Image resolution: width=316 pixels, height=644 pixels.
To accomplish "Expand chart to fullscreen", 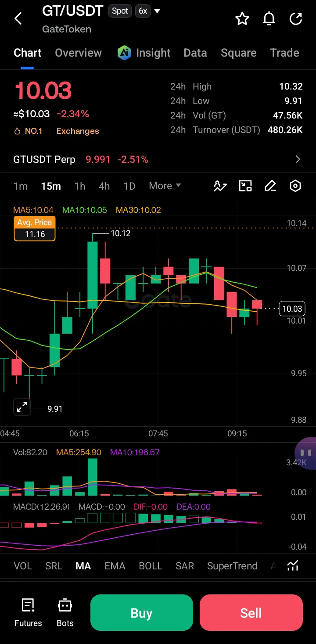I will (22, 407).
